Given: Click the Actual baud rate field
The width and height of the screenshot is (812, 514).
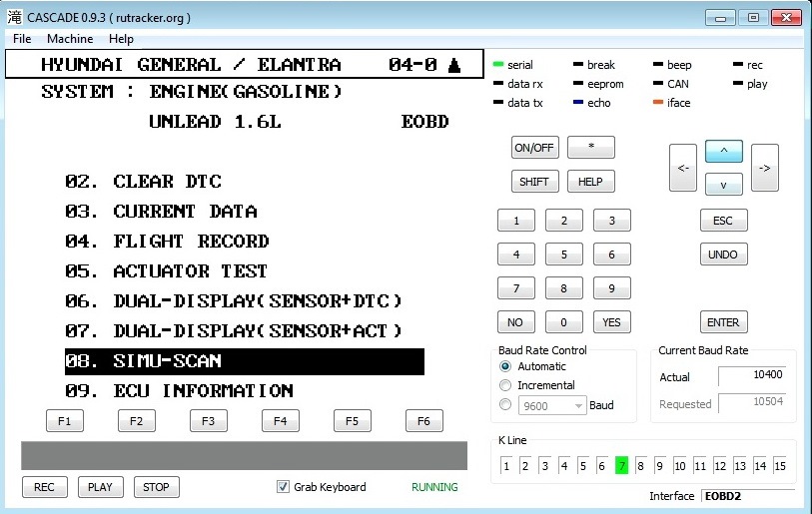Looking at the screenshot, I should click(x=751, y=375).
